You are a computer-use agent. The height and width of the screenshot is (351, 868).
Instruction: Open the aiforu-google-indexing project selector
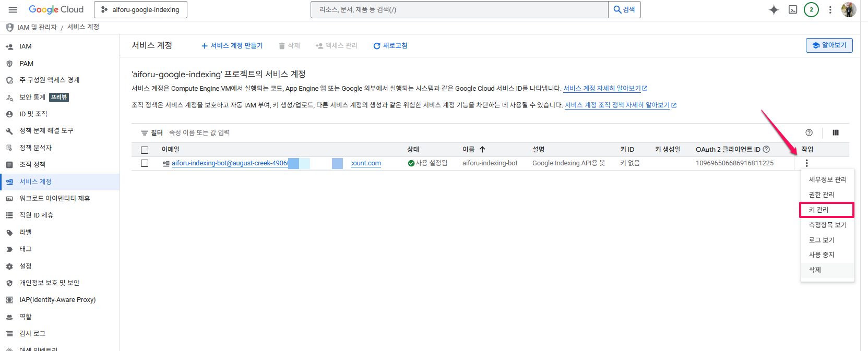[x=140, y=10]
